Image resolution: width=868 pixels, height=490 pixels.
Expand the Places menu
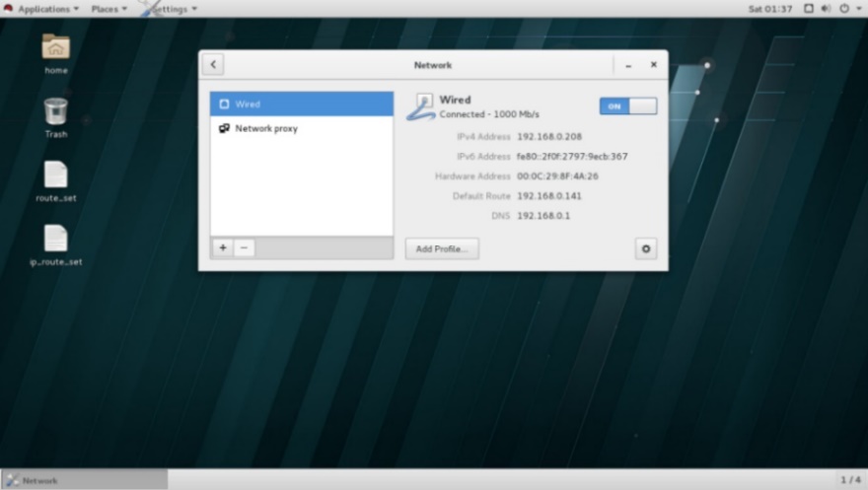pos(108,9)
